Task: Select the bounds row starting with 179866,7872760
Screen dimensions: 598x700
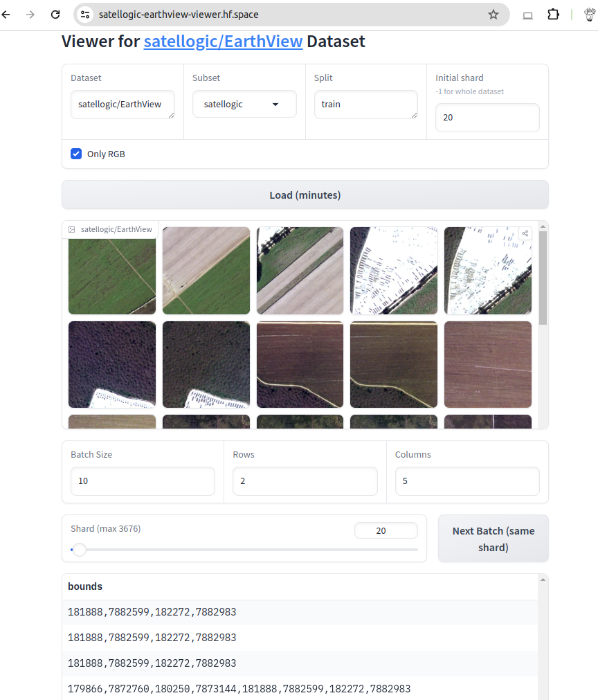Action: (300, 689)
